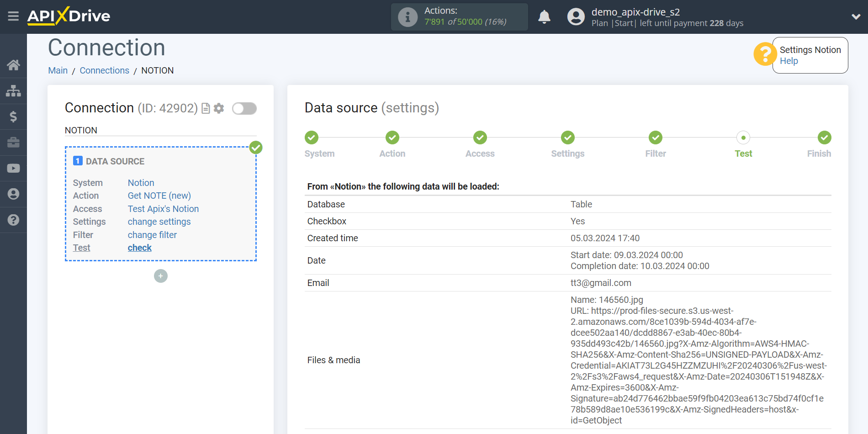Go to Home in sidebar

(x=13, y=65)
